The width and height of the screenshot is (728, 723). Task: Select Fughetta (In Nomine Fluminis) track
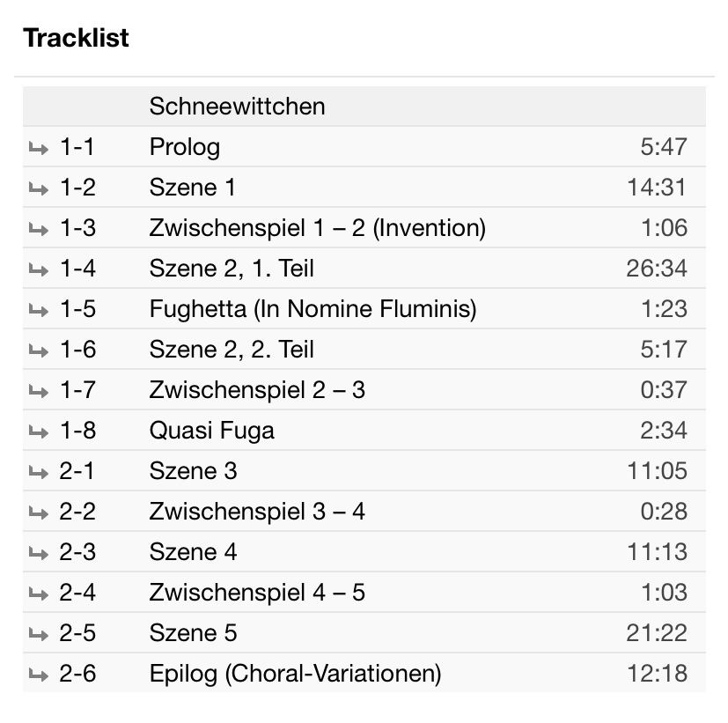tap(313, 309)
